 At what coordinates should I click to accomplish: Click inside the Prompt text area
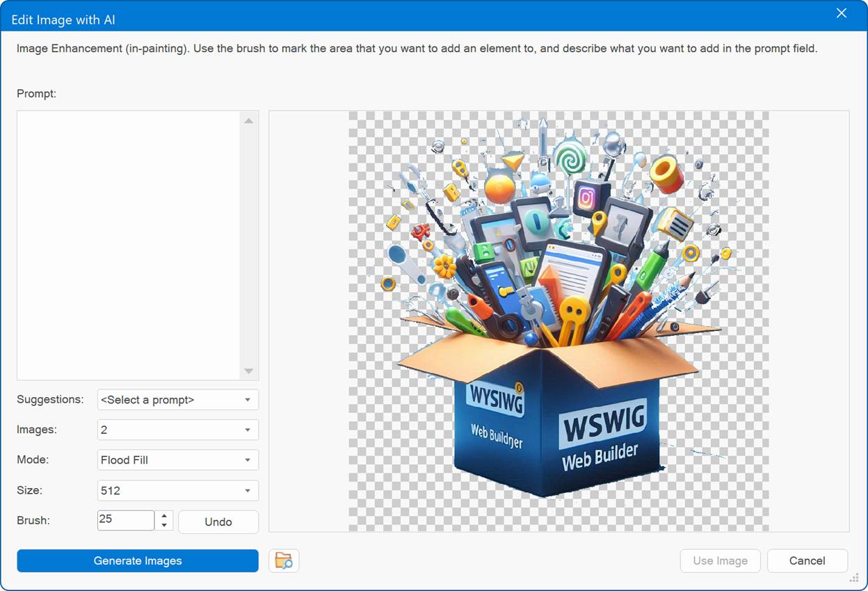pyautogui.click(x=129, y=245)
